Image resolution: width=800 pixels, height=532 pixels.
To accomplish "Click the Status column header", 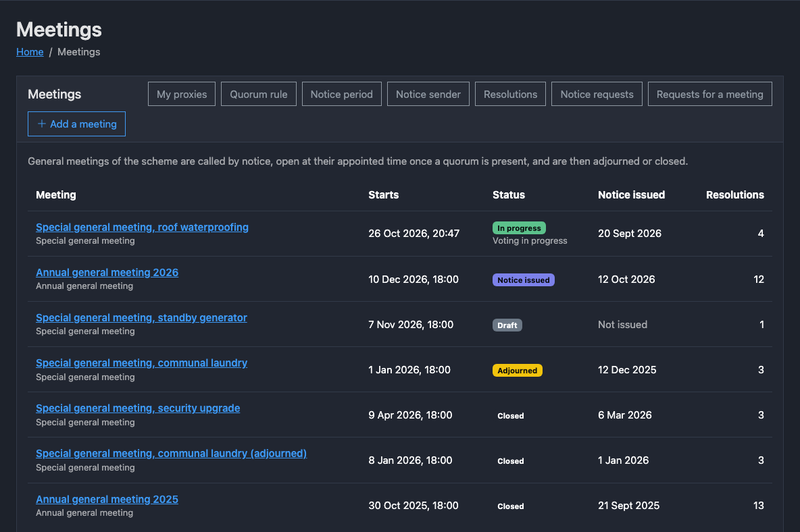I will tap(509, 194).
